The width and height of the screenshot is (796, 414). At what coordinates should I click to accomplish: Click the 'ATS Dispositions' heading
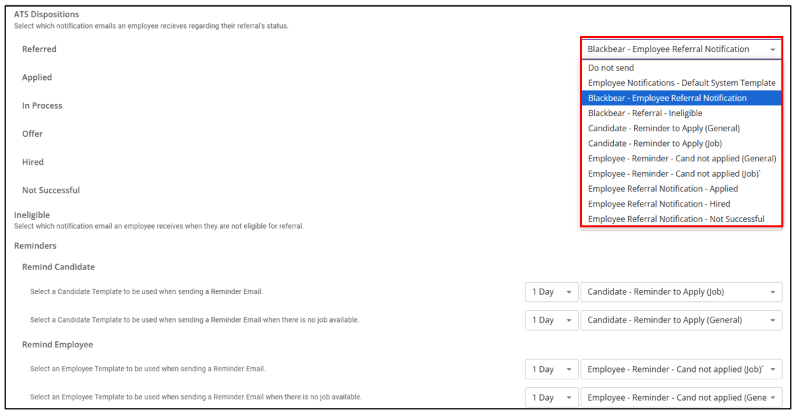(47, 14)
